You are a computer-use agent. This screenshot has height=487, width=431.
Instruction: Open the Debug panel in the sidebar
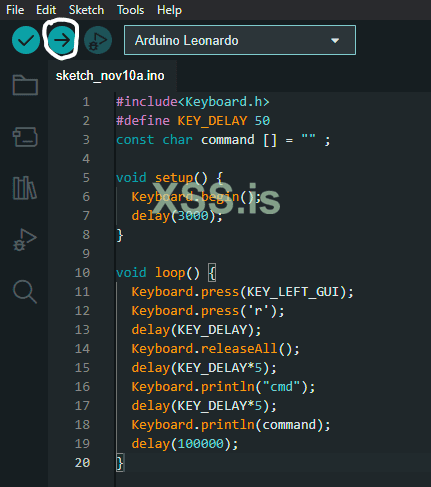tap(25, 239)
